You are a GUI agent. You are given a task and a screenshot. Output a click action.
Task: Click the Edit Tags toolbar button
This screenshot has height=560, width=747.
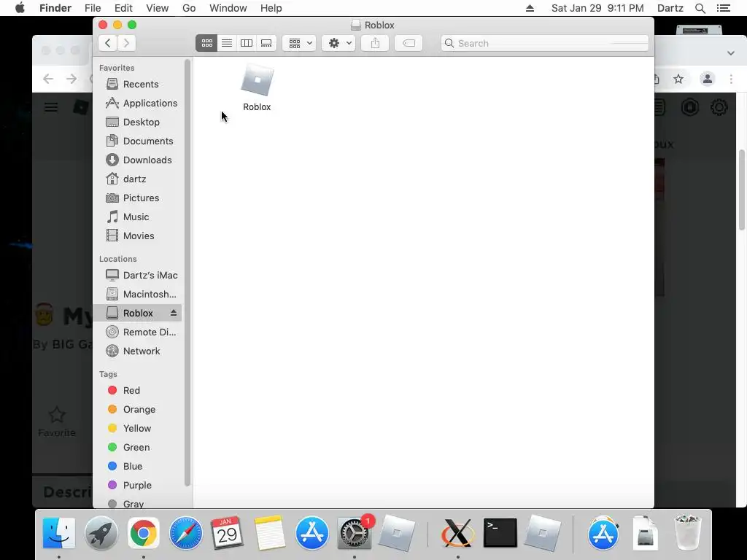pos(409,43)
